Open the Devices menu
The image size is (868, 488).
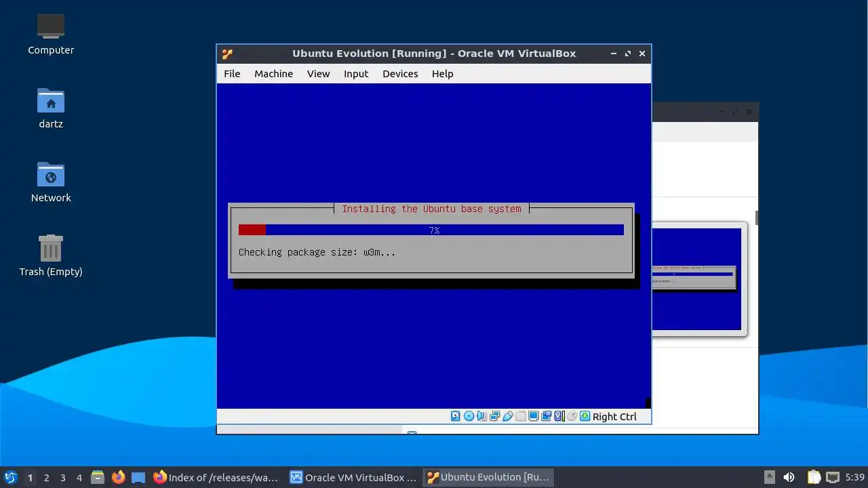pyautogui.click(x=400, y=74)
